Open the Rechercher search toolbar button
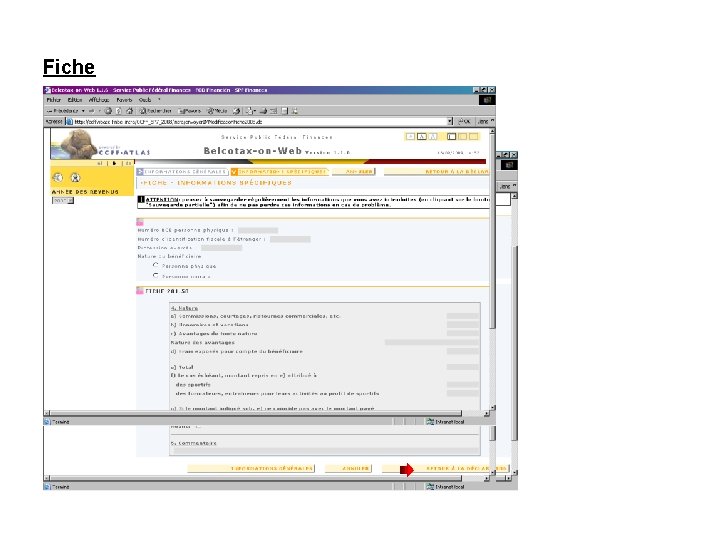Screen dimensions: 720x540 [156, 111]
